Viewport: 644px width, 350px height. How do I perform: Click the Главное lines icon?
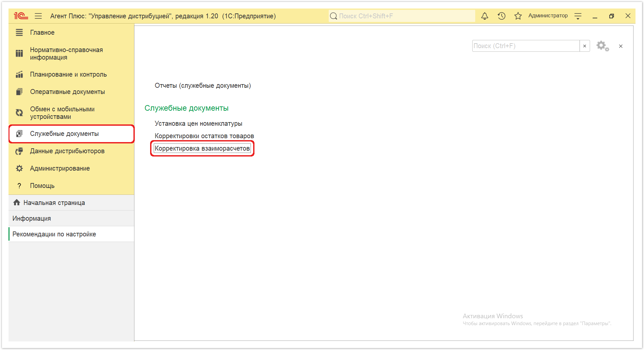coord(19,32)
